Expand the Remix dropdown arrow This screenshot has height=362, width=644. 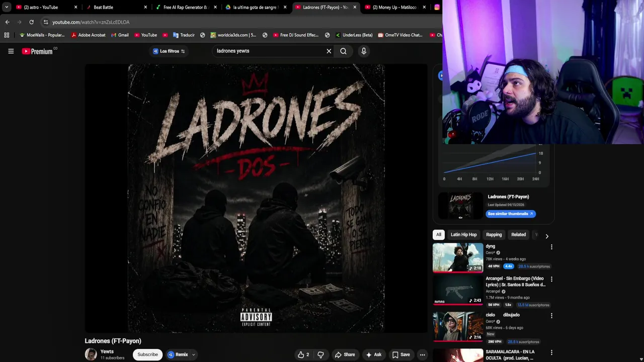pos(193,354)
